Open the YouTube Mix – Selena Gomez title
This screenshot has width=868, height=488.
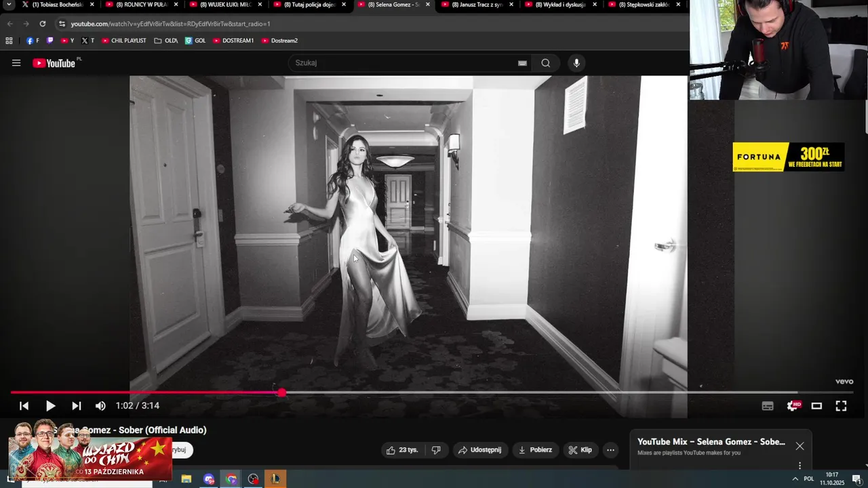tap(711, 442)
